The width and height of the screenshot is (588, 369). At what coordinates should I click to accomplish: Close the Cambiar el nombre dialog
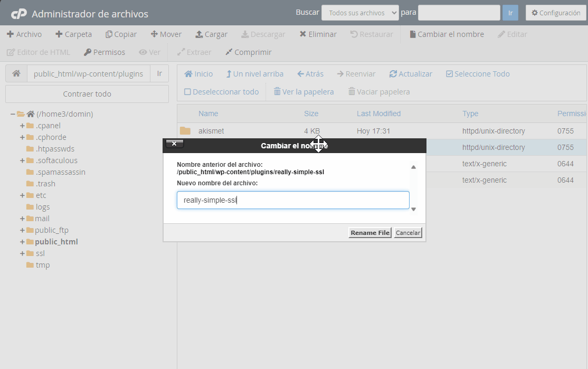174,144
